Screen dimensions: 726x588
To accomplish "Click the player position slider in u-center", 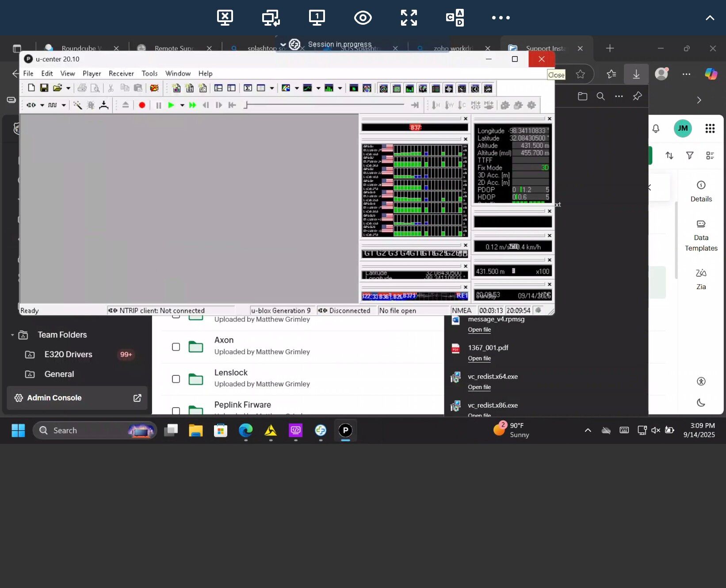I will (325, 105).
